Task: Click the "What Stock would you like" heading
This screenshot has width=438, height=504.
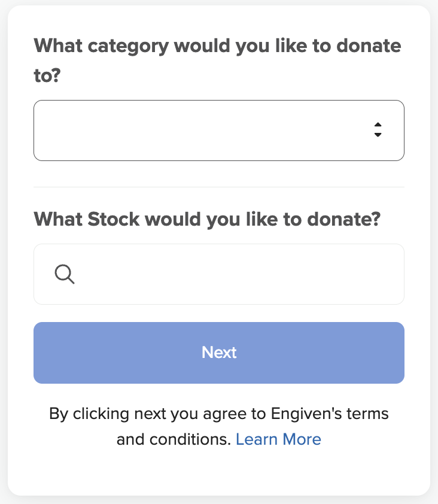Action: click(207, 219)
